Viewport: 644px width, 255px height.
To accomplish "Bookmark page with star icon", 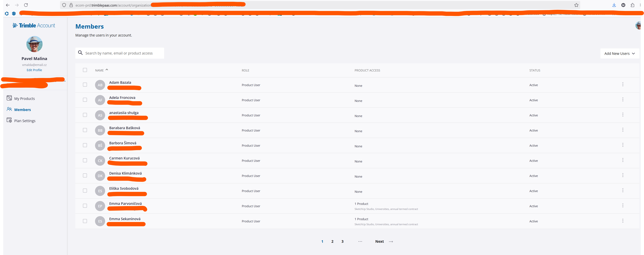I will pyautogui.click(x=576, y=5).
